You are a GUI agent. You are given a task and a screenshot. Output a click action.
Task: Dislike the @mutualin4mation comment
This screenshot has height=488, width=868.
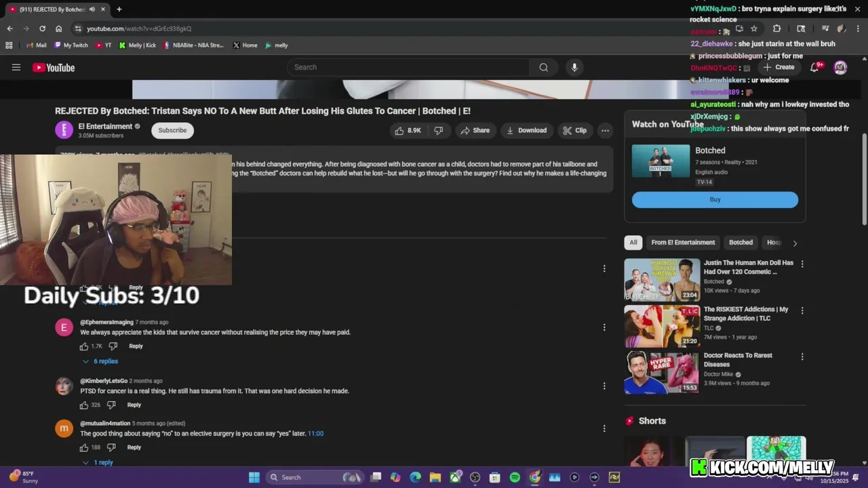coord(111,447)
